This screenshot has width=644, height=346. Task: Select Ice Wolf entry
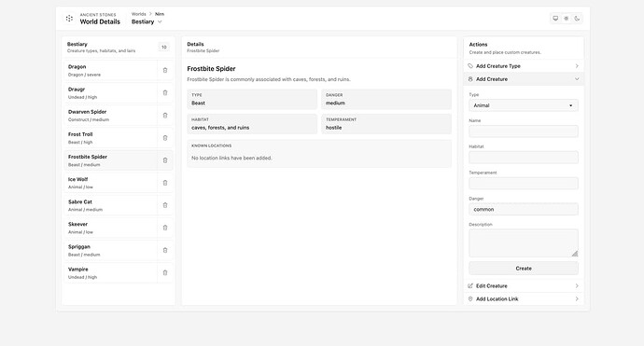[x=110, y=183]
